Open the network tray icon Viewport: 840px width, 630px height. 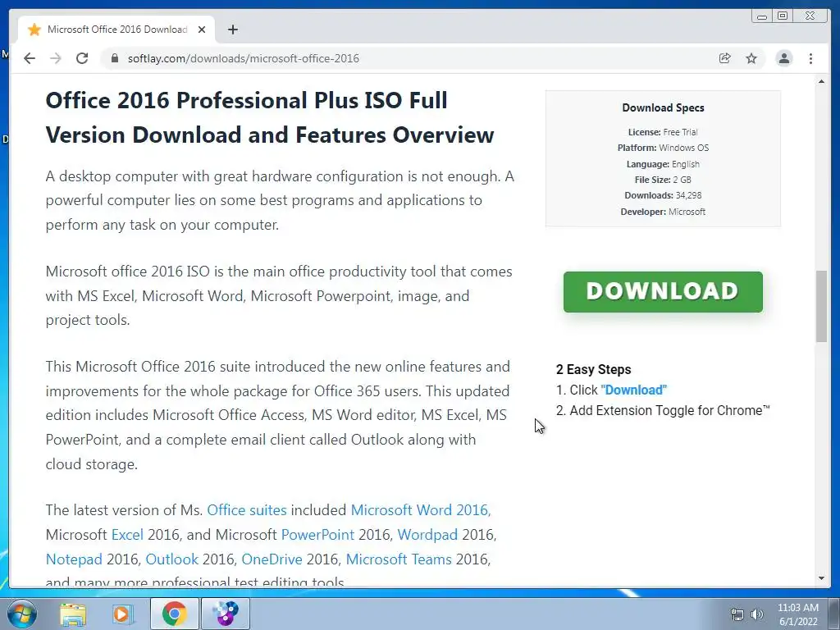tap(737, 614)
